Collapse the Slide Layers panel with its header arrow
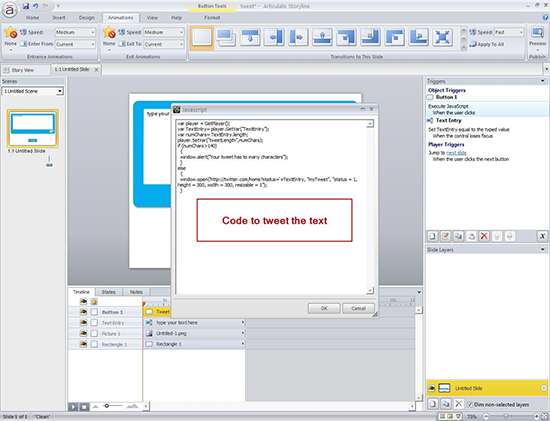 coord(543,249)
